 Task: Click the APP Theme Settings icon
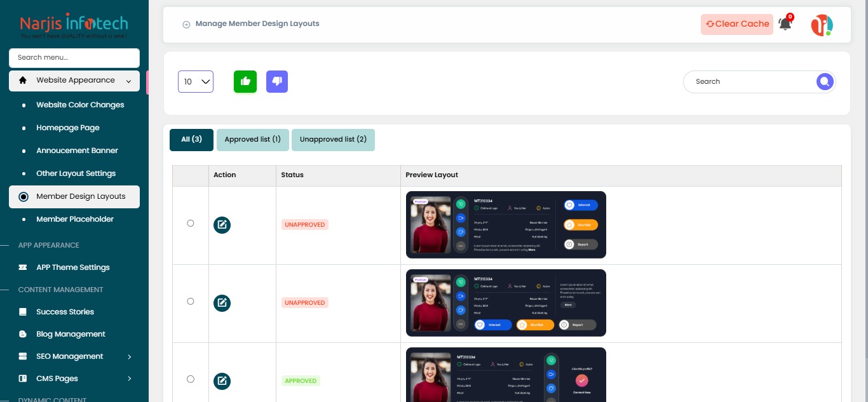24,267
